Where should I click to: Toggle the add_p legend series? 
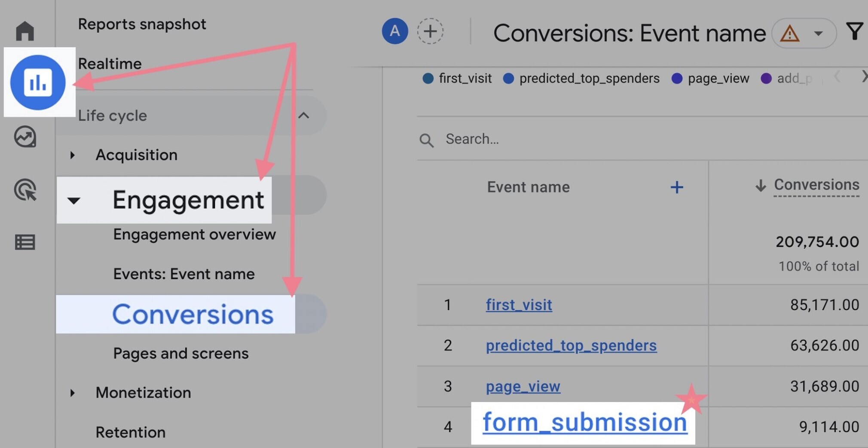tap(786, 78)
